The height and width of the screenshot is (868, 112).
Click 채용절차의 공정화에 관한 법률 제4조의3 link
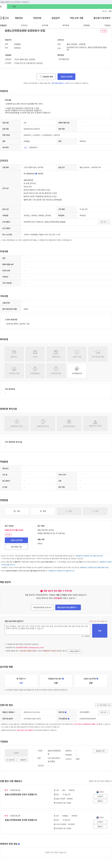click(89, 556)
